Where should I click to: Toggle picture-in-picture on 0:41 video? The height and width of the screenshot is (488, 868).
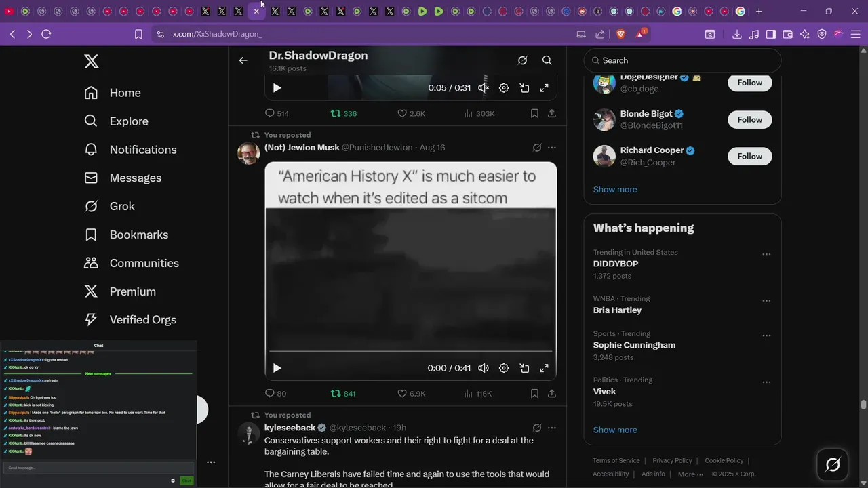pos(524,368)
